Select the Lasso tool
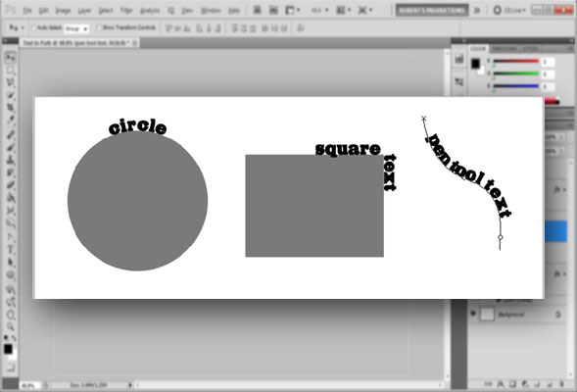This screenshot has height=392, width=577. point(11,82)
